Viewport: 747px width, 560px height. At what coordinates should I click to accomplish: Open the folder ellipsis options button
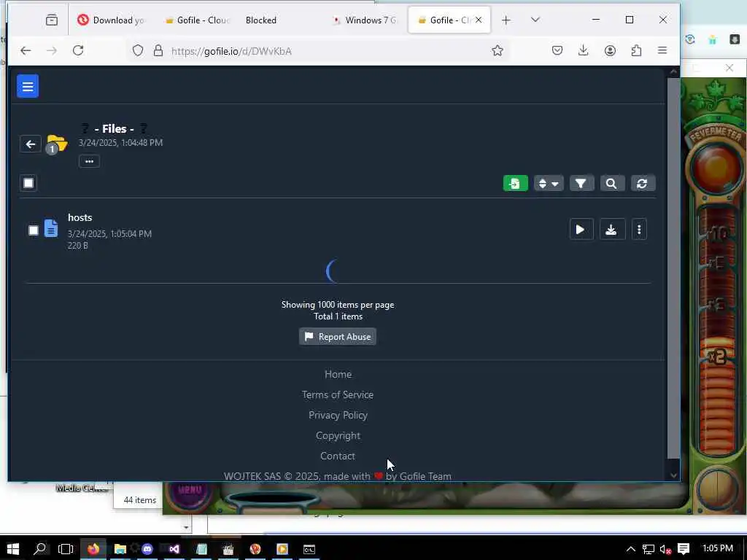point(89,161)
